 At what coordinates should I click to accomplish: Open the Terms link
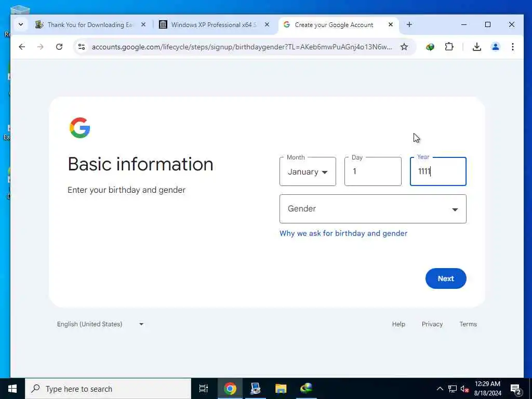tap(468, 324)
